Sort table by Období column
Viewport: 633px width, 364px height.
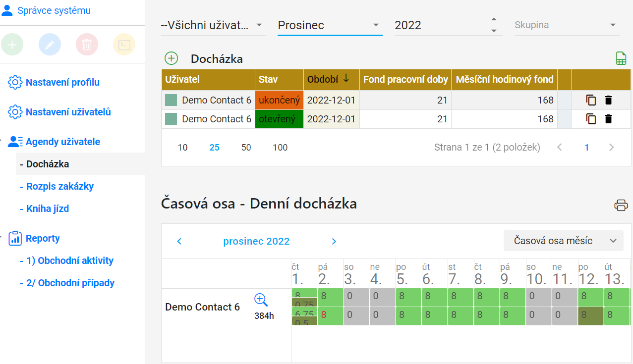pyautogui.click(x=332, y=79)
